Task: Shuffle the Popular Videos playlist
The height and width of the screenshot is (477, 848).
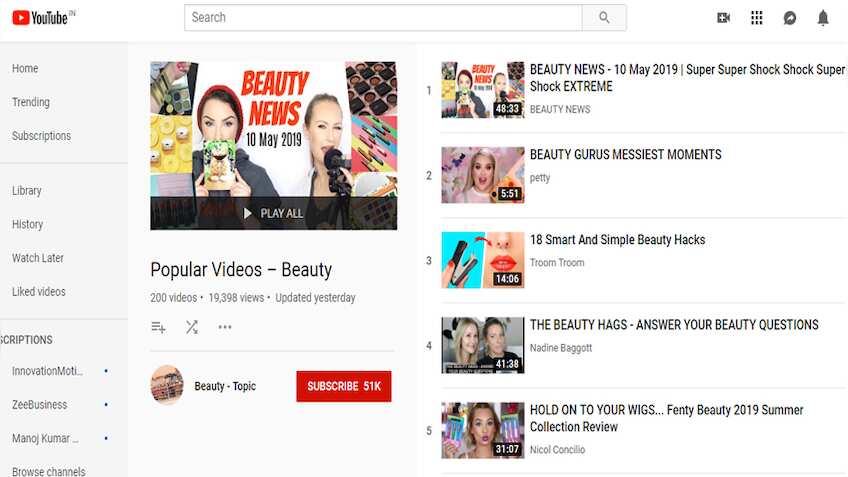Action: 192,327
